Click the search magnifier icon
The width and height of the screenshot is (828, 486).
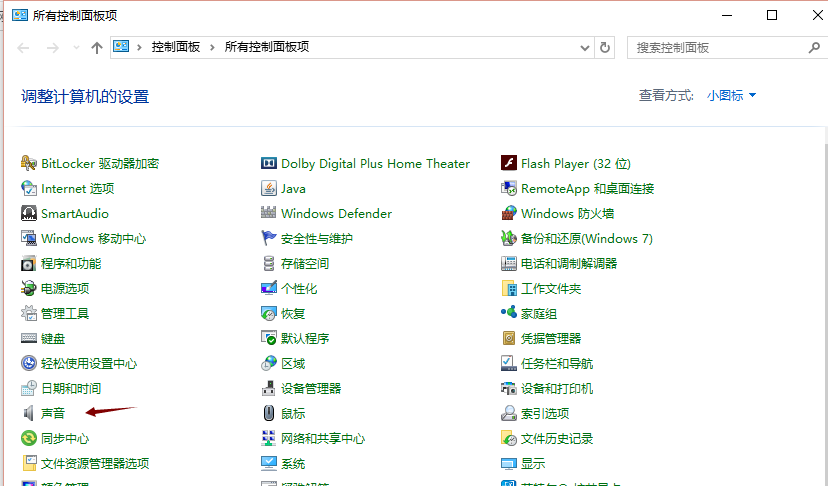[x=814, y=48]
